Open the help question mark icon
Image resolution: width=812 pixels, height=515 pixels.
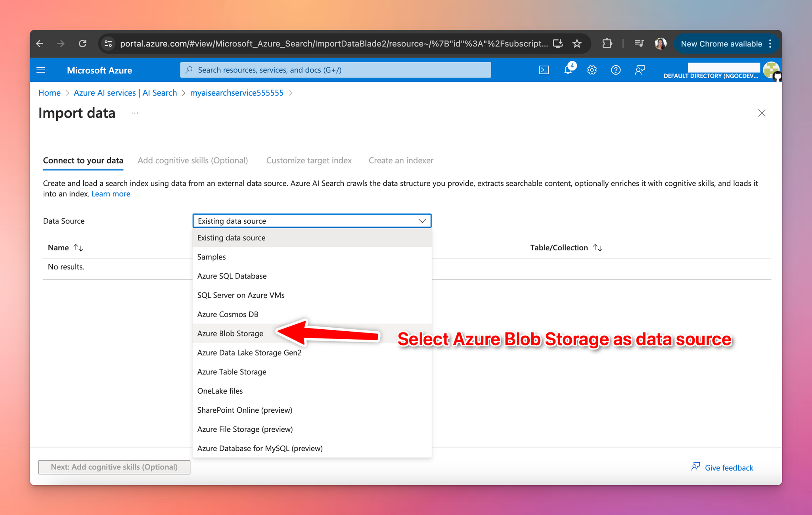615,70
